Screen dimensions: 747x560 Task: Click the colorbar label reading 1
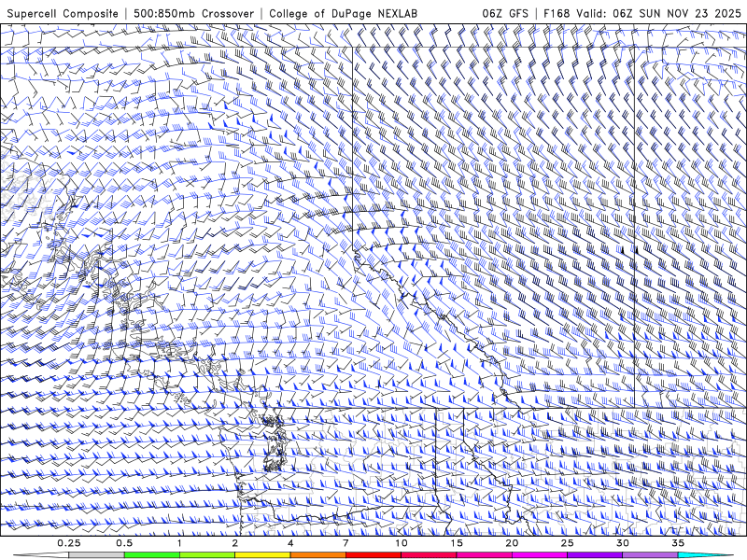[x=179, y=543]
